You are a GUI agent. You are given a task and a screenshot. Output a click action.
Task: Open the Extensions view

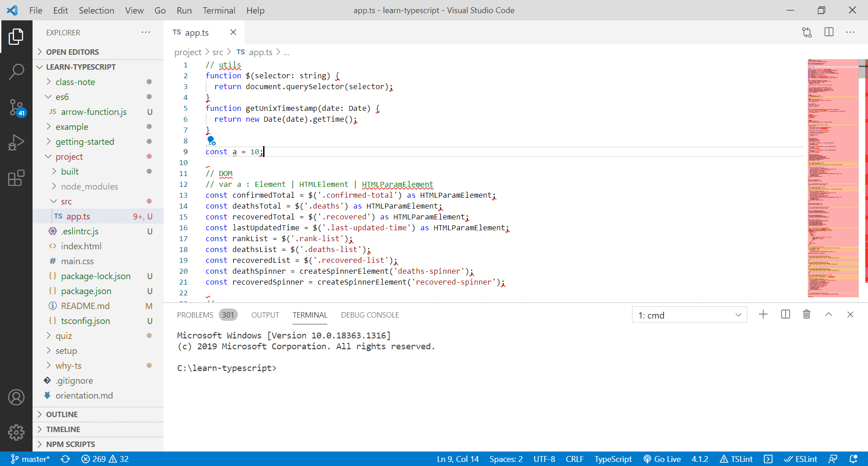coord(16,178)
